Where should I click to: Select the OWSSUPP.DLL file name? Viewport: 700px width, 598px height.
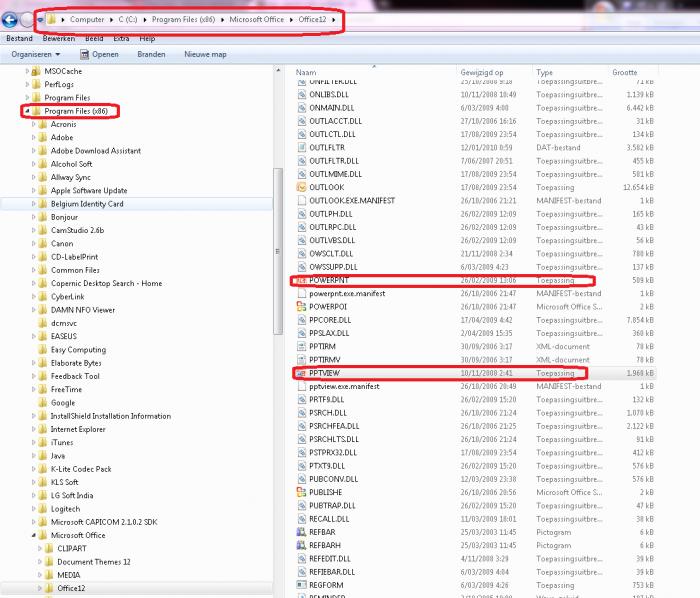(333, 267)
